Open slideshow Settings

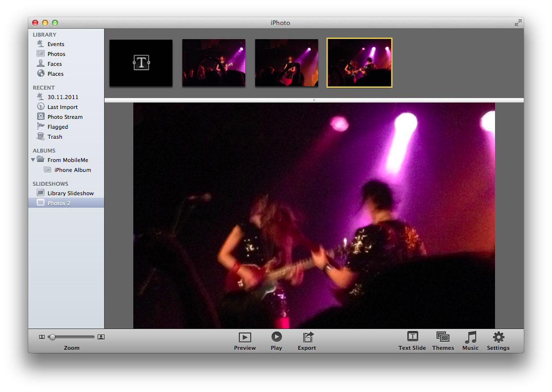pos(498,341)
